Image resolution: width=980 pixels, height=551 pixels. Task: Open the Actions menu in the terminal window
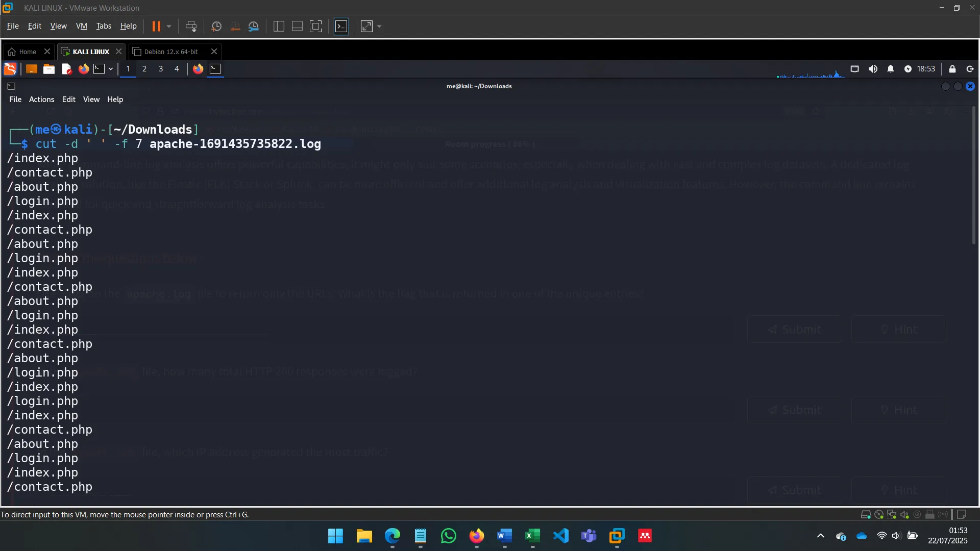[41, 99]
